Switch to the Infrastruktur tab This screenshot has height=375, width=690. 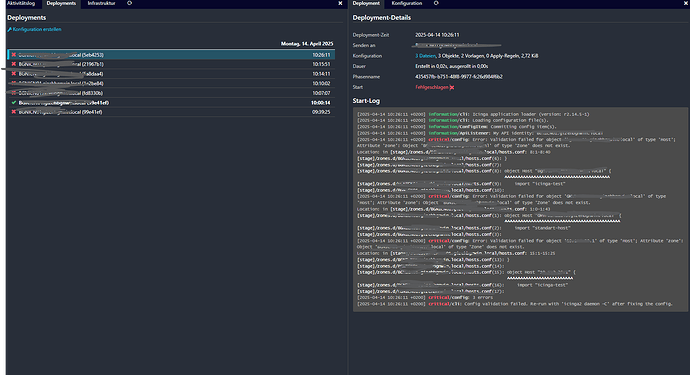(x=101, y=3)
